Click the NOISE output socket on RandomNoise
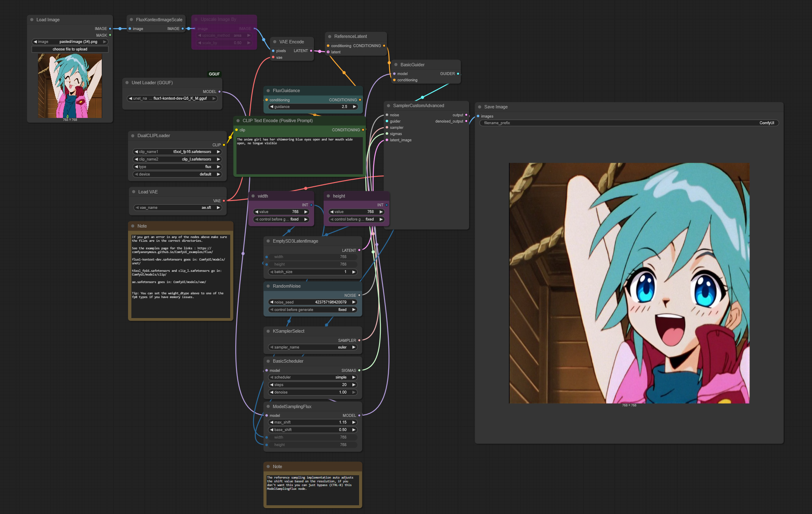The height and width of the screenshot is (514, 812). pyautogui.click(x=359, y=295)
